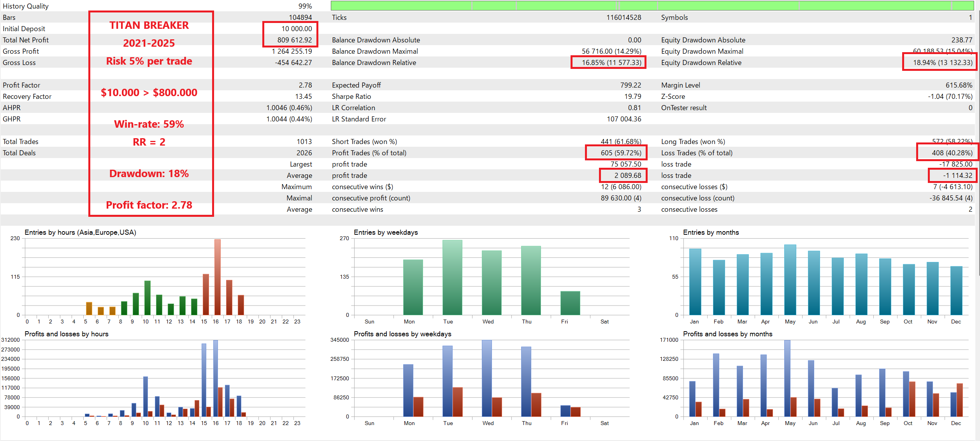
Task: Select the Total Net Profit value 809 612.92
Action: tap(295, 40)
